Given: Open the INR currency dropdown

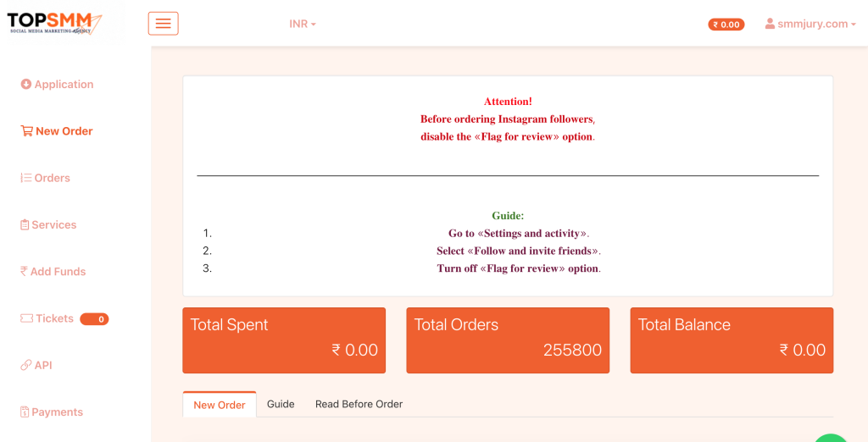Looking at the screenshot, I should pos(303,25).
